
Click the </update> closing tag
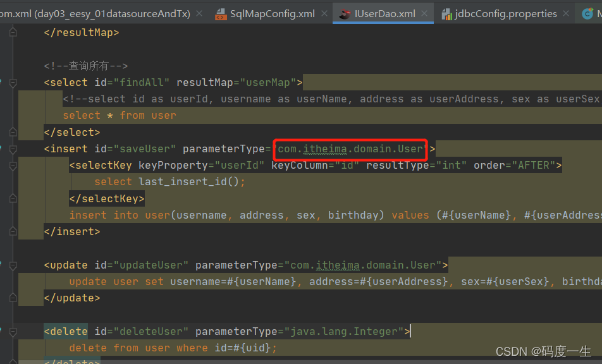coord(72,298)
